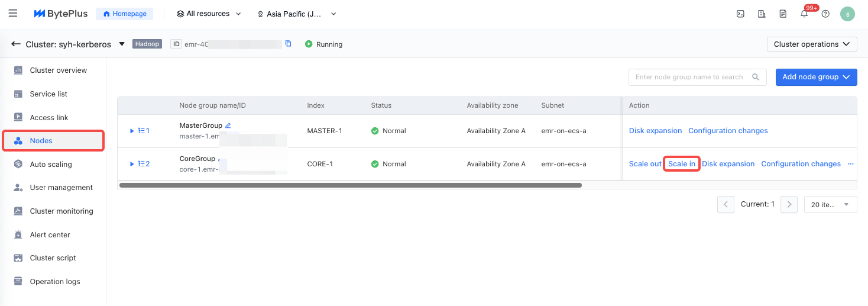Click the back arrow beside Cluster name

tap(16, 44)
